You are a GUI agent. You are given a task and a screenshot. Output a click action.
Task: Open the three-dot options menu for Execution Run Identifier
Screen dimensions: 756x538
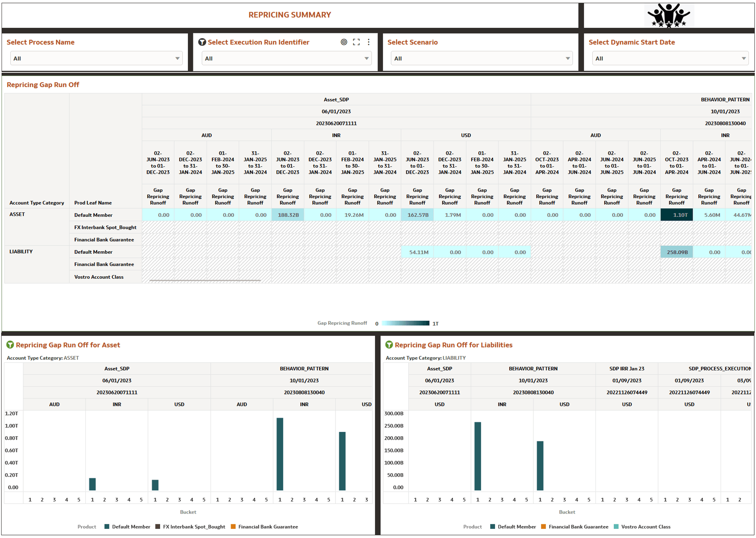(x=368, y=42)
